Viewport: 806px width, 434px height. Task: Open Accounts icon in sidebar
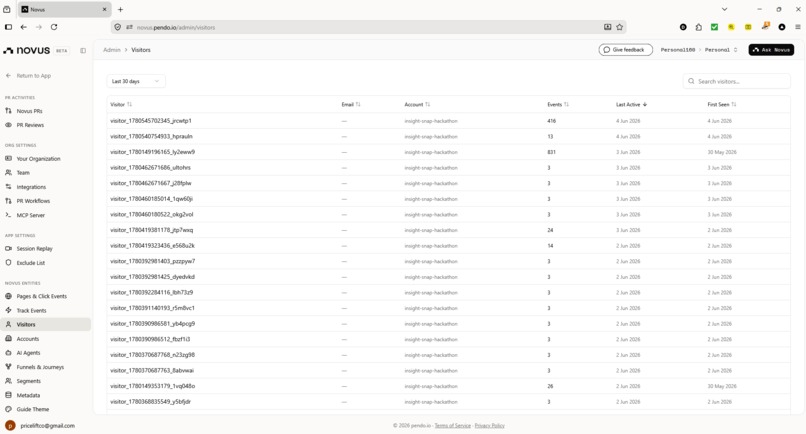tap(8, 338)
